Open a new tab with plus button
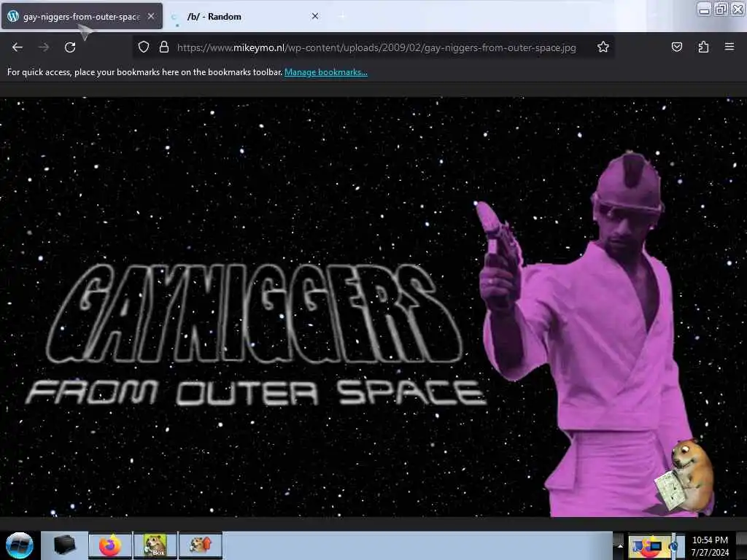747x560 pixels. [x=341, y=16]
